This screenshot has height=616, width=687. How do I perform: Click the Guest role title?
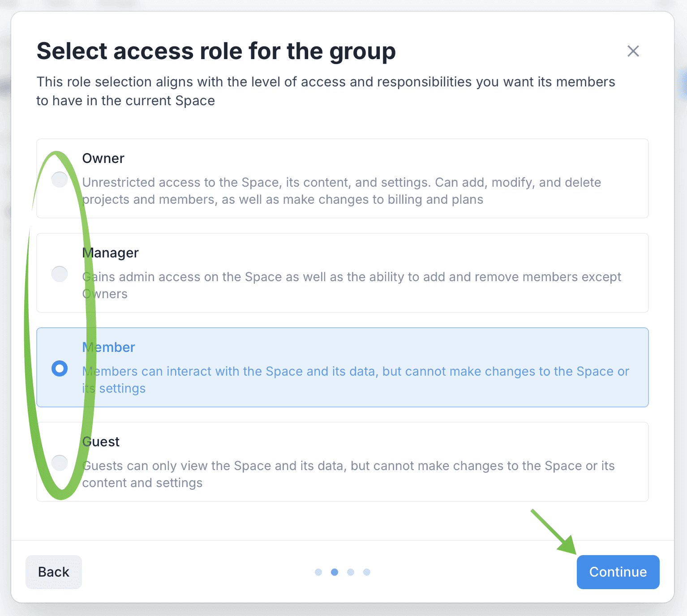pos(101,442)
